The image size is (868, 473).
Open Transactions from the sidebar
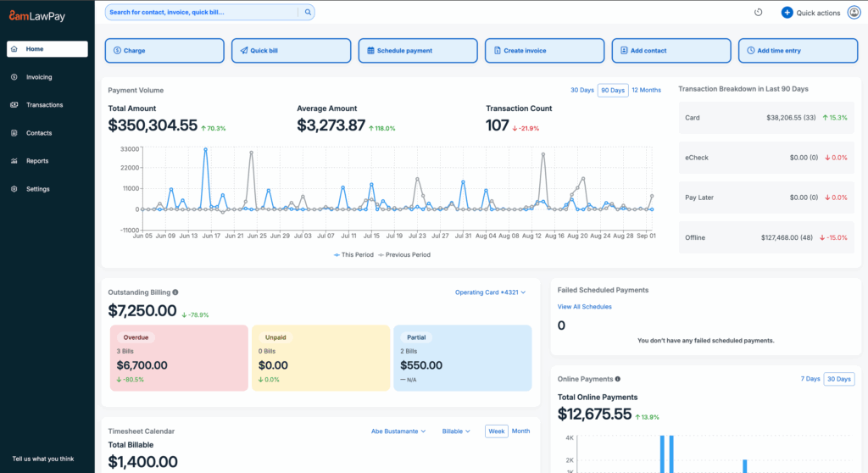[x=44, y=105]
